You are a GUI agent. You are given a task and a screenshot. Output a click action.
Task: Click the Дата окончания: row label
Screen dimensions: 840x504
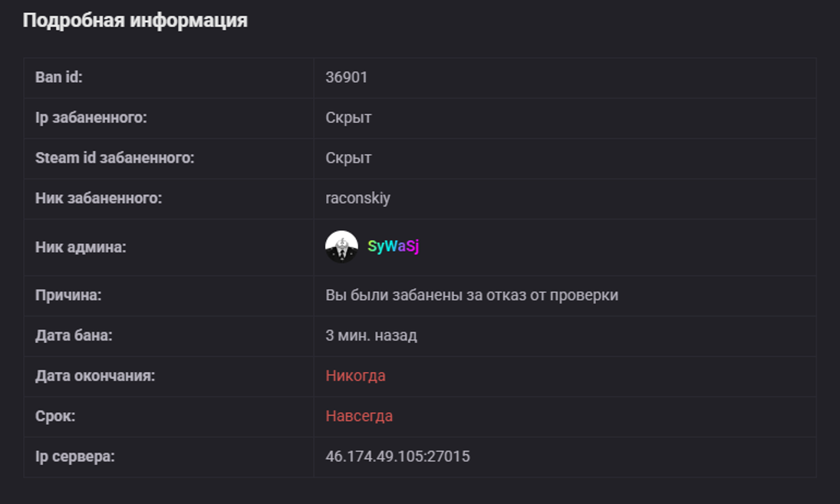(x=95, y=376)
